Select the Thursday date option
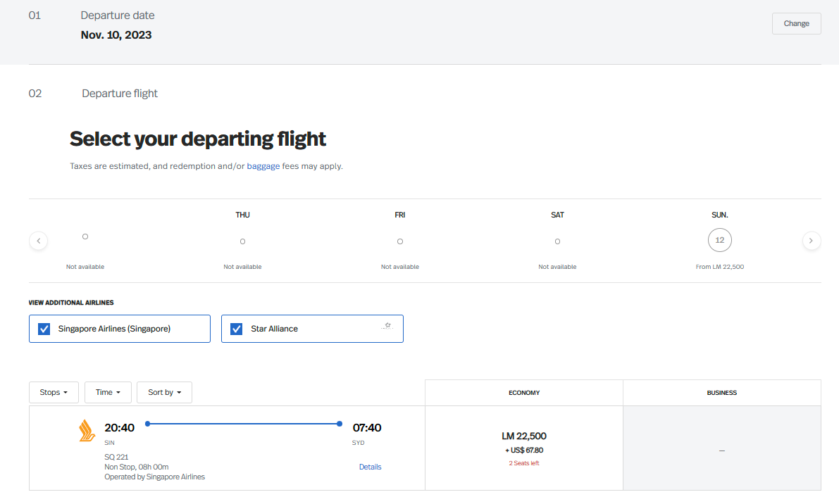Viewport: 839px width, 504px height. pyautogui.click(x=242, y=241)
